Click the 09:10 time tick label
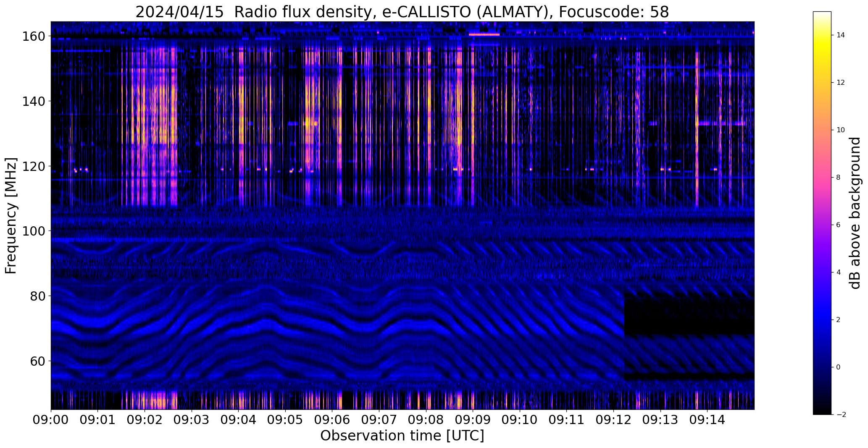Image resolution: width=868 pixels, height=448 pixels. click(520, 420)
